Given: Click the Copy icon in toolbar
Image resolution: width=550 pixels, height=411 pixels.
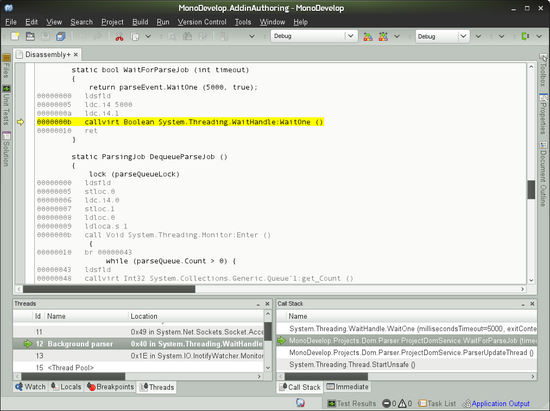Looking at the screenshot, I should pos(135,36).
